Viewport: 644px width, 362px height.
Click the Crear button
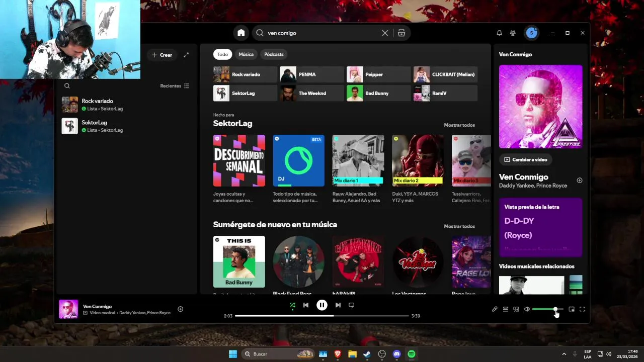pyautogui.click(x=162, y=55)
